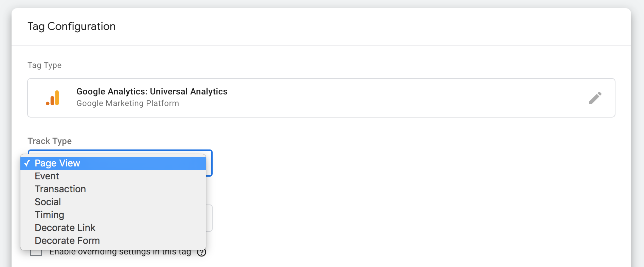Click the checkmark next to Page View
Image resolution: width=644 pixels, height=267 pixels.
point(27,163)
